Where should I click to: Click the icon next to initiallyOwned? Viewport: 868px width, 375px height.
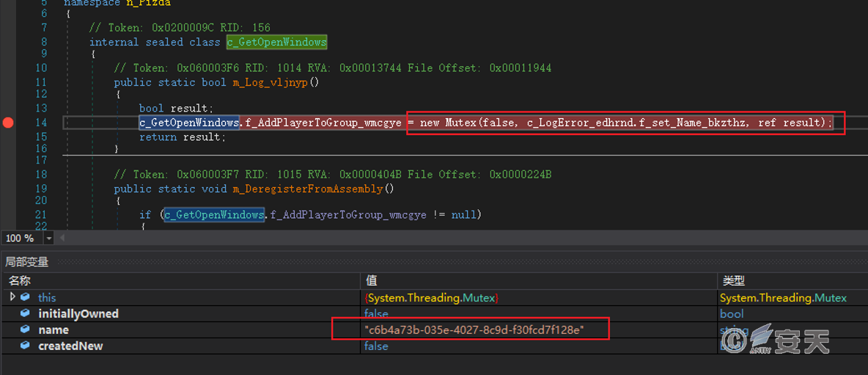[x=26, y=313]
